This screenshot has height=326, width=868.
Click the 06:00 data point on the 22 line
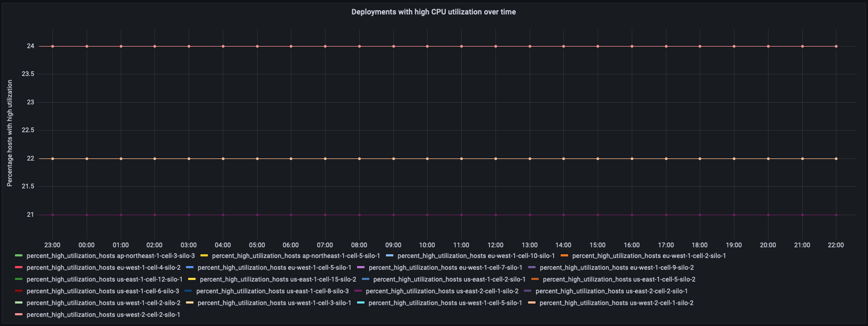291,158
